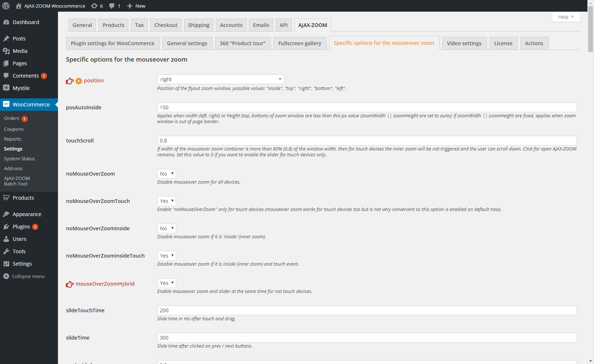
Task: Open AJAX-ZOOM Batch Tool
Action: 17,181
